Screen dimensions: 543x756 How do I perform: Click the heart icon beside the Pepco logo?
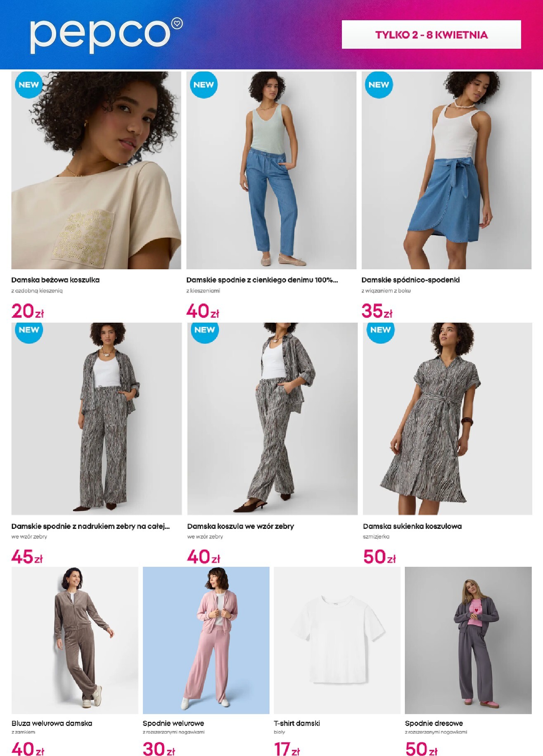tap(177, 24)
